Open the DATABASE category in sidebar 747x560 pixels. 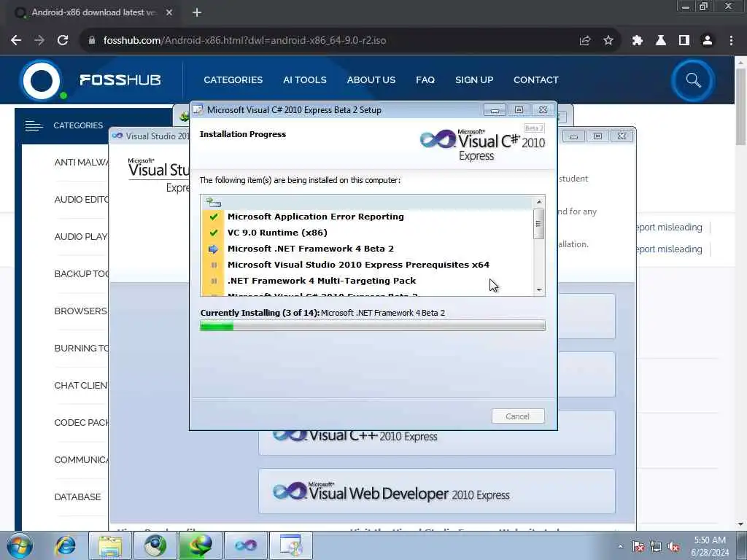coord(77,497)
